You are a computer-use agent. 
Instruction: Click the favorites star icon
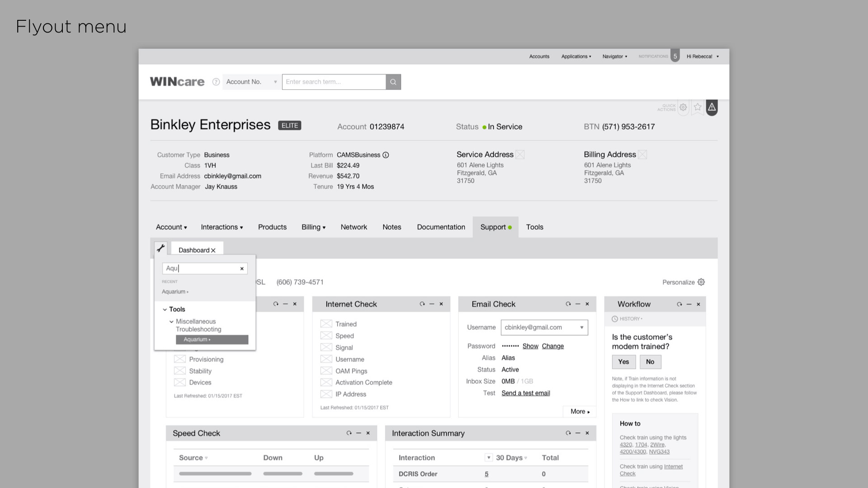pyautogui.click(x=698, y=107)
